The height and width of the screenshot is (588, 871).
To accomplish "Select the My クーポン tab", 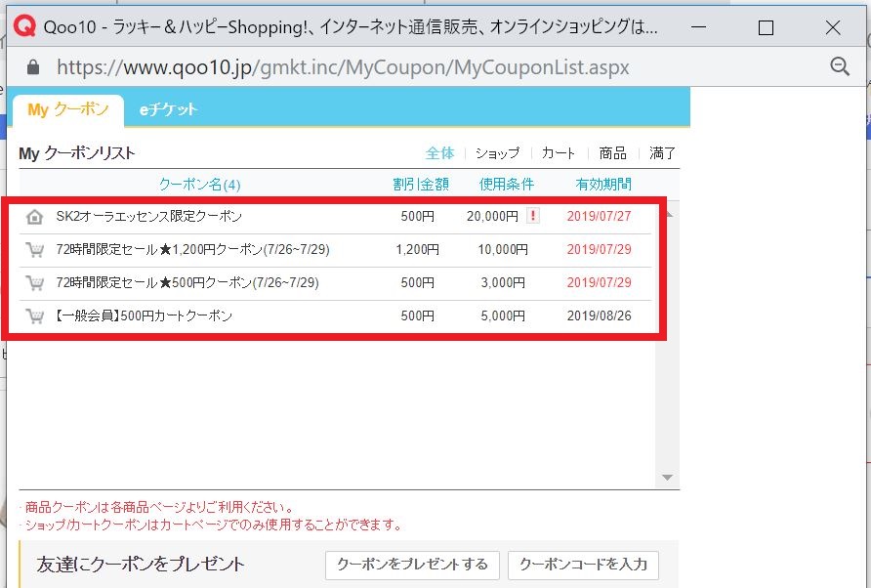I will tap(67, 109).
